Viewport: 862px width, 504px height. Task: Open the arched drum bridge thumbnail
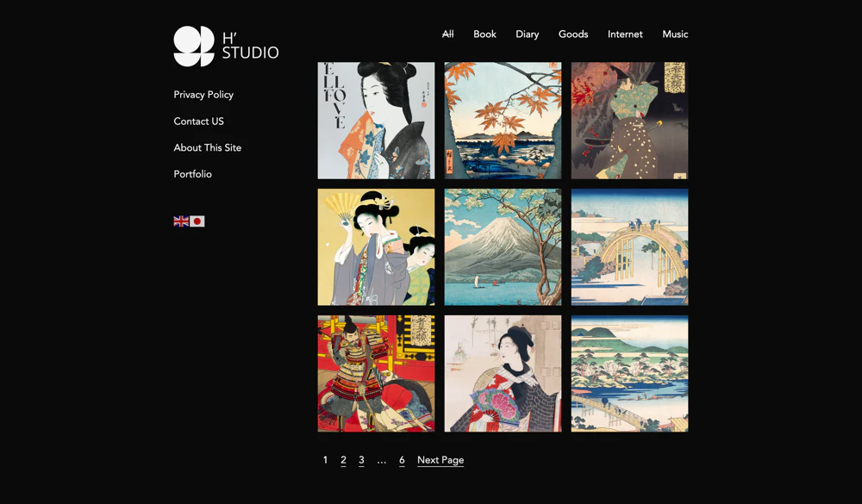[x=629, y=246]
